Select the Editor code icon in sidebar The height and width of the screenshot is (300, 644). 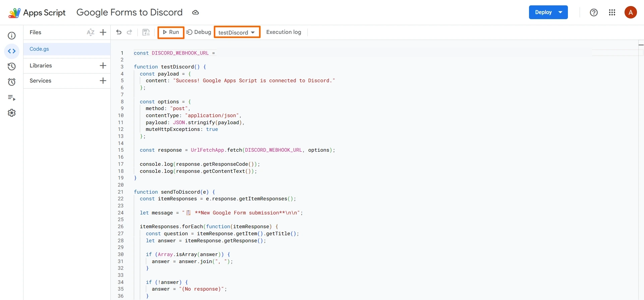[x=12, y=51]
